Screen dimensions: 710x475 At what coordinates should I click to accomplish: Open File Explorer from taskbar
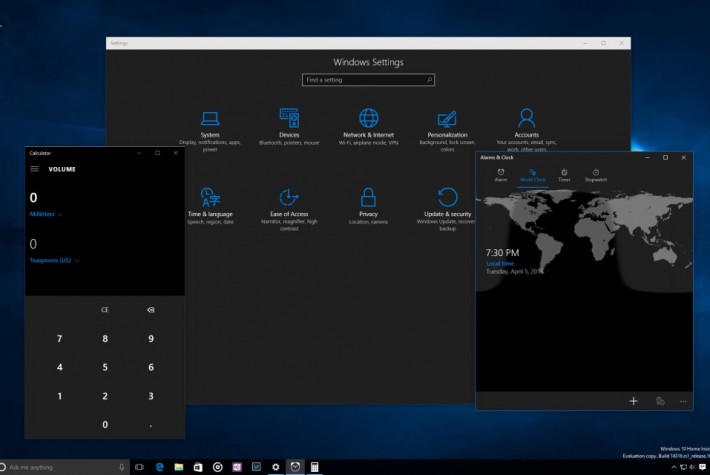point(179,467)
